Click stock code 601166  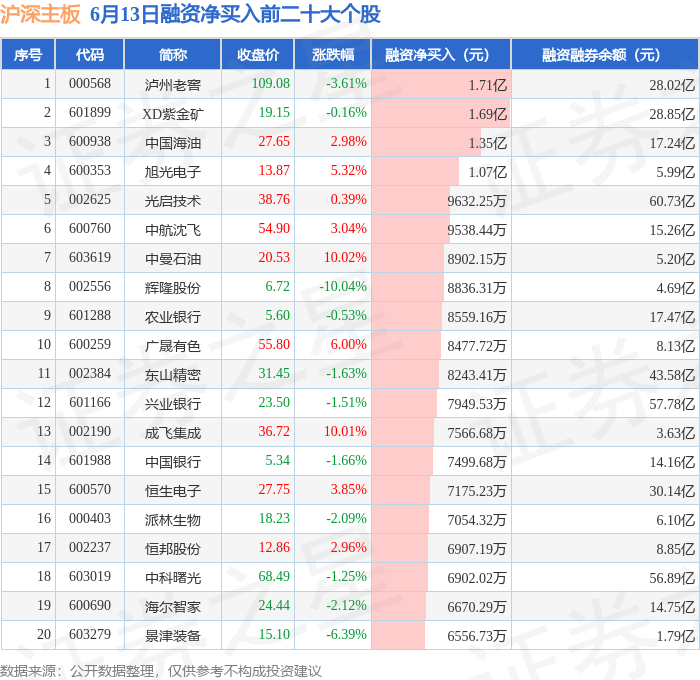pos(90,403)
